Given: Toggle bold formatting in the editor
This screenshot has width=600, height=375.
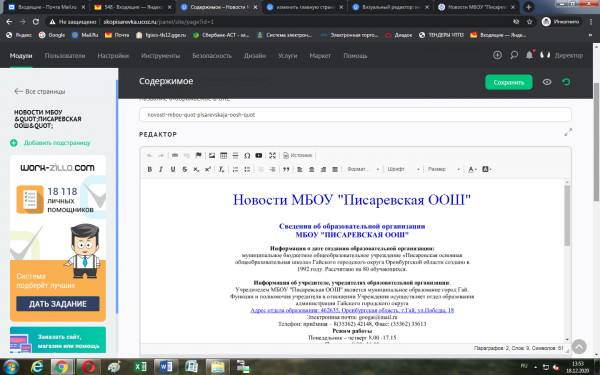Looking at the screenshot, I should click(150, 169).
